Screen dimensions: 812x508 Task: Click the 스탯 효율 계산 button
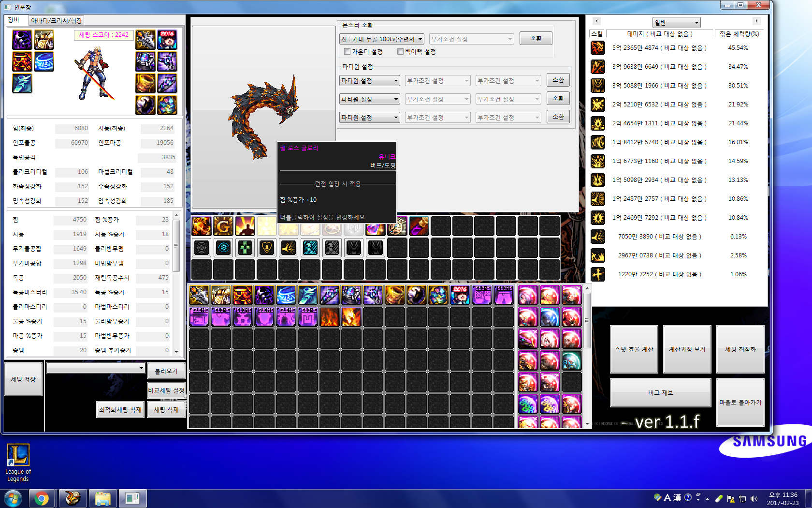click(634, 349)
